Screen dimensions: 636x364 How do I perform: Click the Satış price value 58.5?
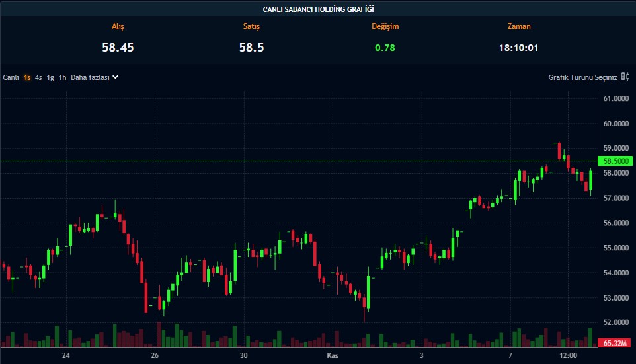coord(251,48)
